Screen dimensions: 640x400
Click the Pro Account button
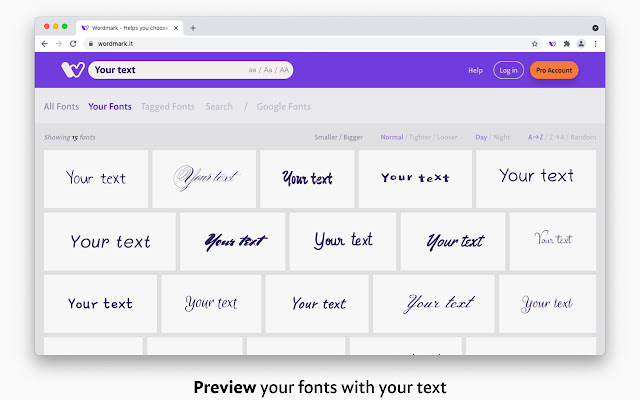pyautogui.click(x=554, y=70)
